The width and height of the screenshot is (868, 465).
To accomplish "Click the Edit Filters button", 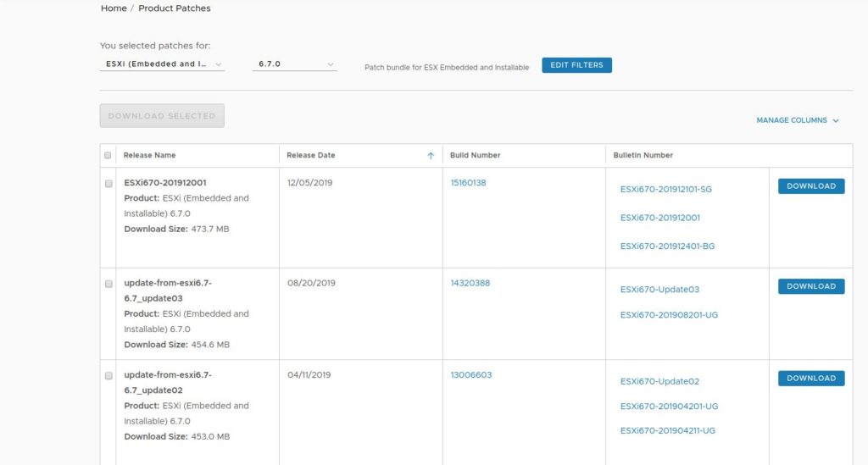I will [x=576, y=65].
